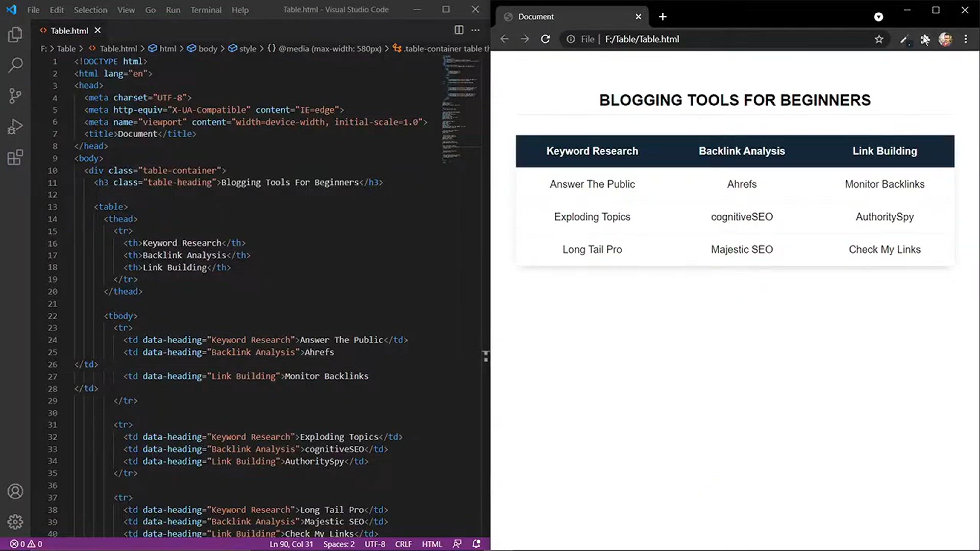The width and height of the screenshot is (980, 551).
Task: Go back in the Chrome browser
Action: pyautogui.click(x=504, y=39)
